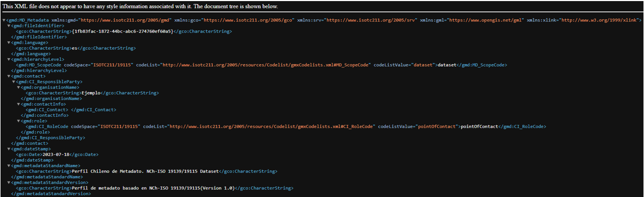This screenshot has width=644, height=197.
Task: Collapse the gmd:metadataStandardName node
Action: point(8,165)
